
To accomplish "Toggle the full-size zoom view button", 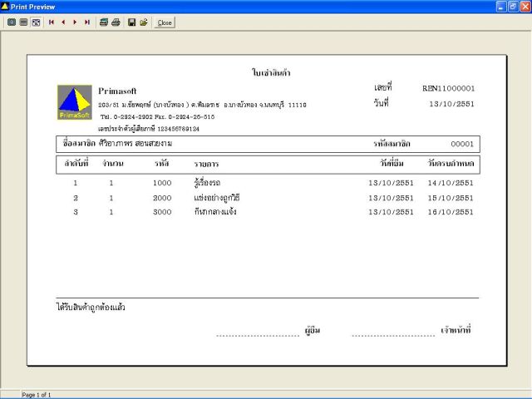I will coord(36,22).
